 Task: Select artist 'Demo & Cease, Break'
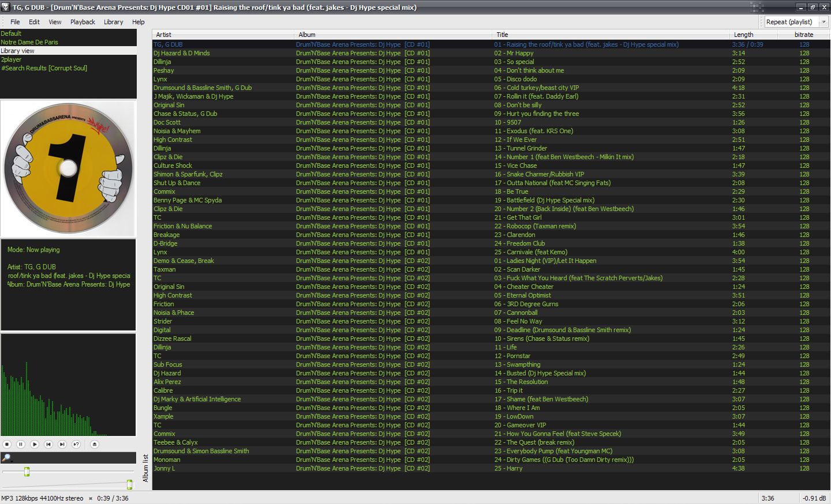click(x=184, y=261)
